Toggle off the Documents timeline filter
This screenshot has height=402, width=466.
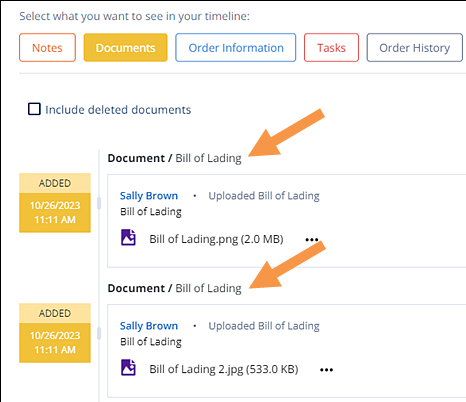click(x=125, y=48)
